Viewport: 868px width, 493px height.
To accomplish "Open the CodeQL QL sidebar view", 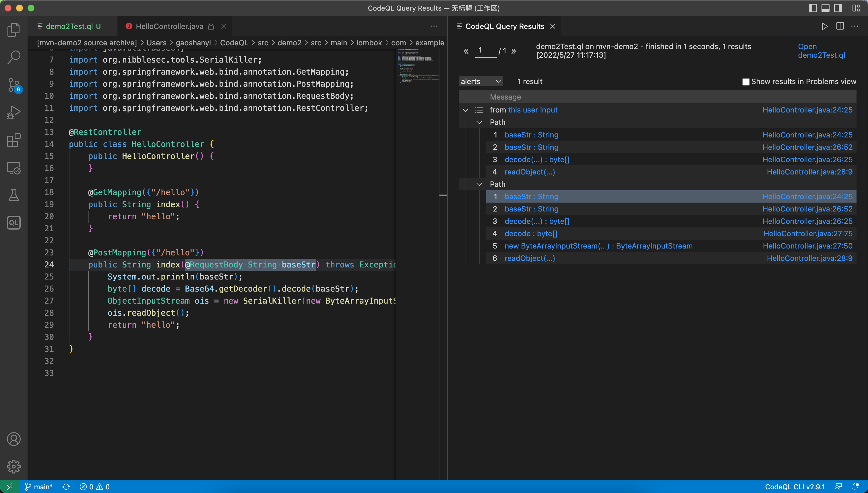I will 13,223.
